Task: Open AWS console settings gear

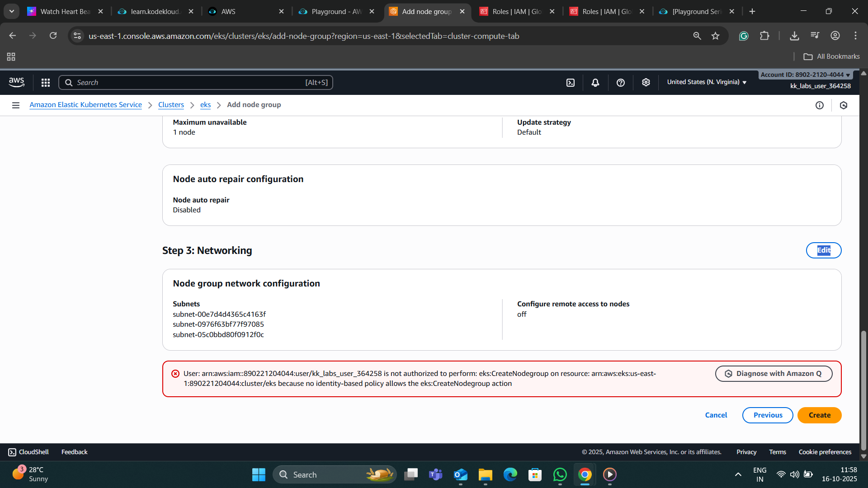Action: [x=646, y=82]
